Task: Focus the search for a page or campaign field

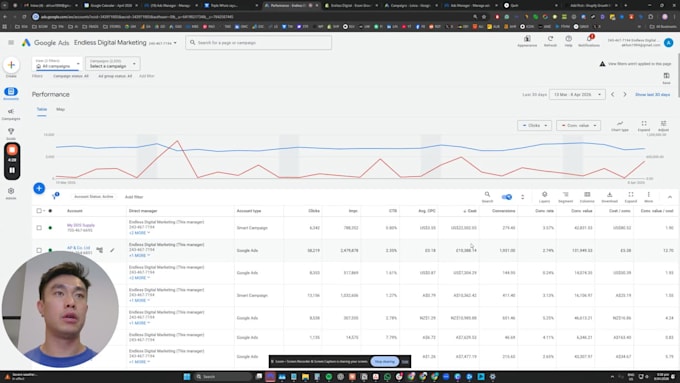Action: [259, 43]
